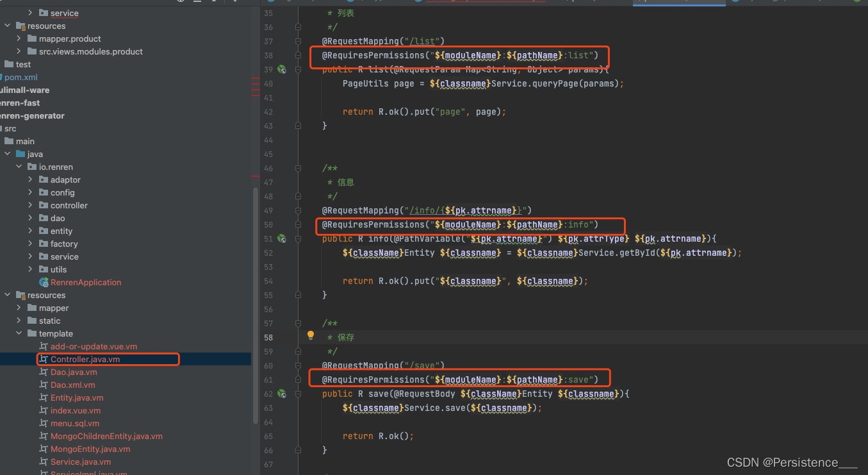Viewport: 868px width, 475px height.
Task: Fold the save method at line 62
Action: coord(298,394)
